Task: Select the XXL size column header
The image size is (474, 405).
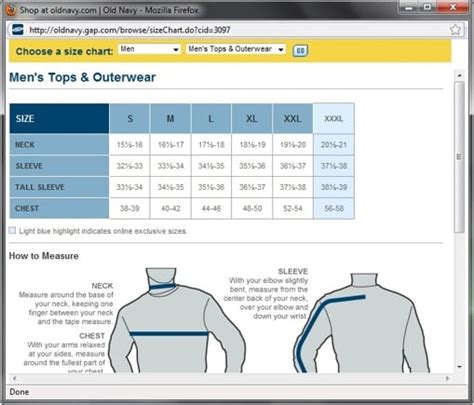Action: (293, 119)
